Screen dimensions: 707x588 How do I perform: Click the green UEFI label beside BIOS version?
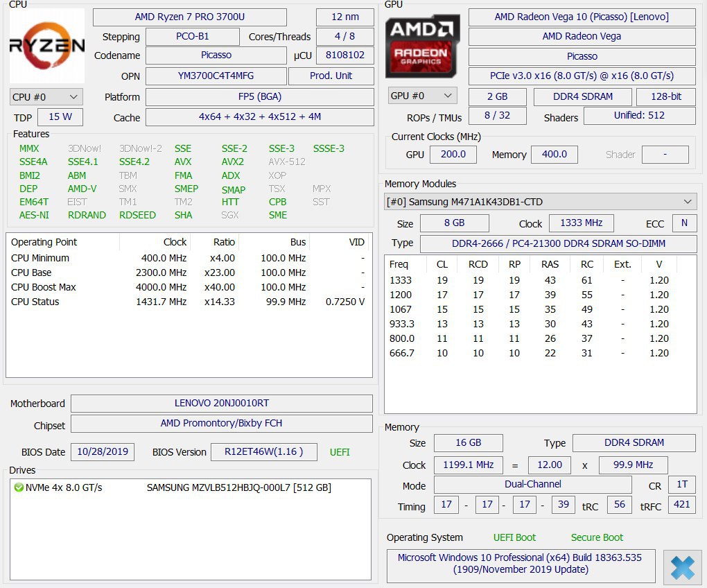[340, 452]
